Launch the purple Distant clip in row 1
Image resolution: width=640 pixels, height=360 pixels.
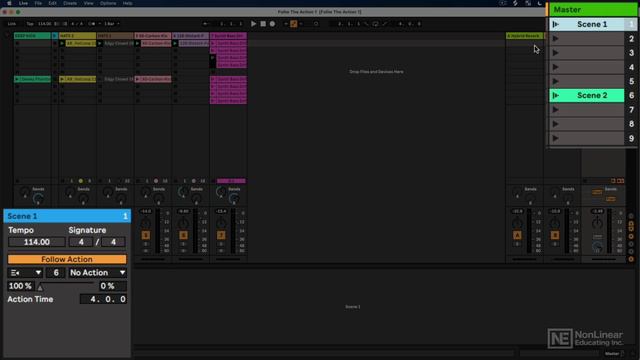point(175,43)
